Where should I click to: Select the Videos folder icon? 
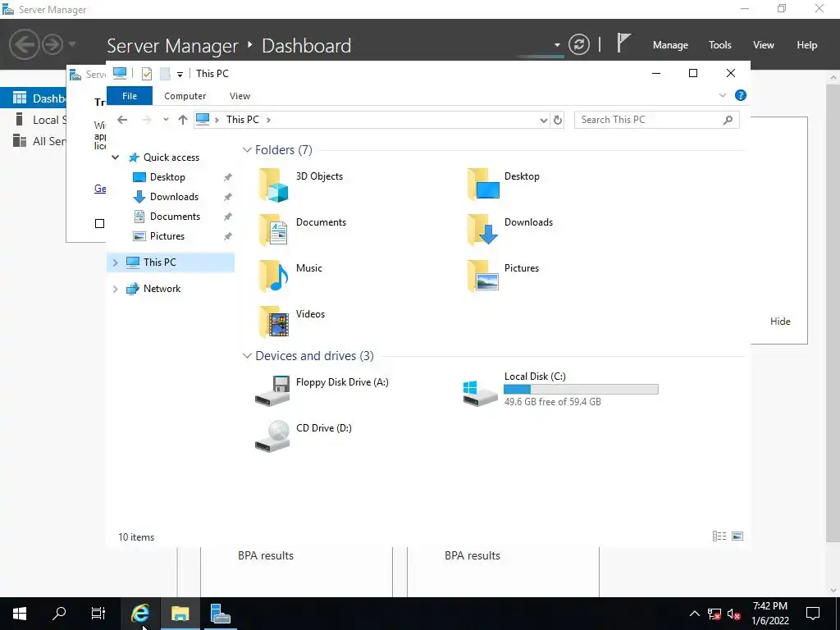click(x=274, y=322)
